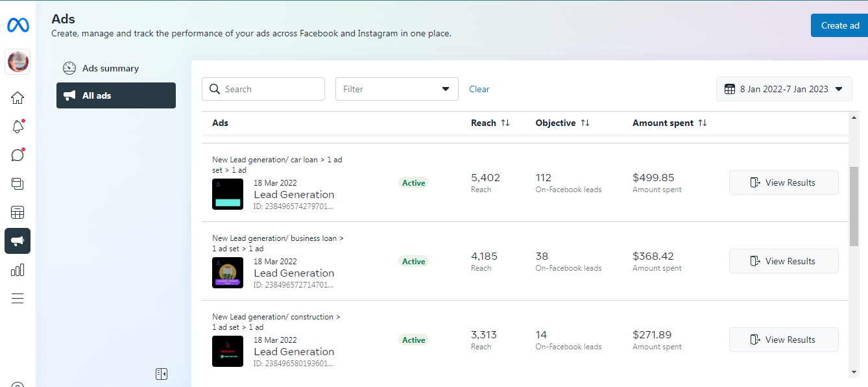Click the profile picture account switcher
The width and height of the screenshot is (868, 387).
click(18, 62)
